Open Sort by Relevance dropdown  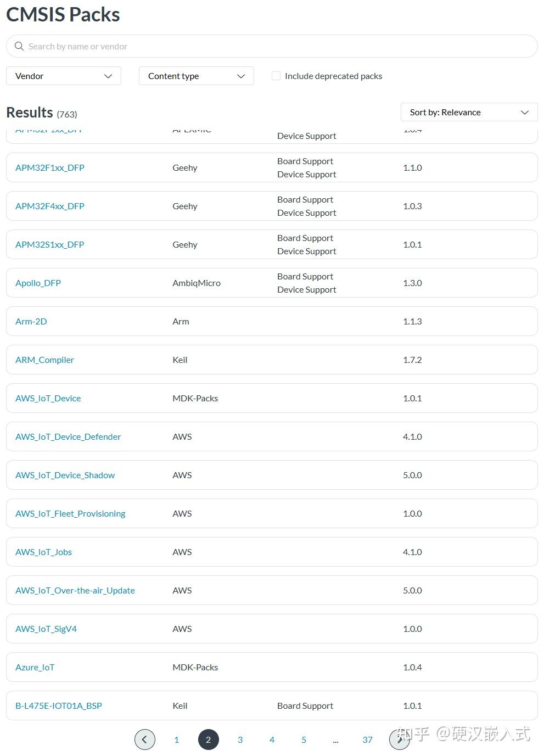(x=469, y=112)
